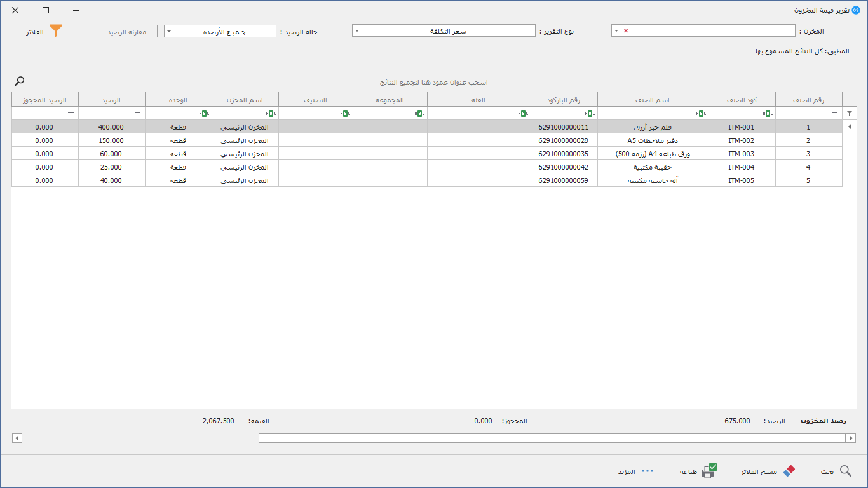Run the report with the بحث button
868x488 pixels.
coord(836,471)
